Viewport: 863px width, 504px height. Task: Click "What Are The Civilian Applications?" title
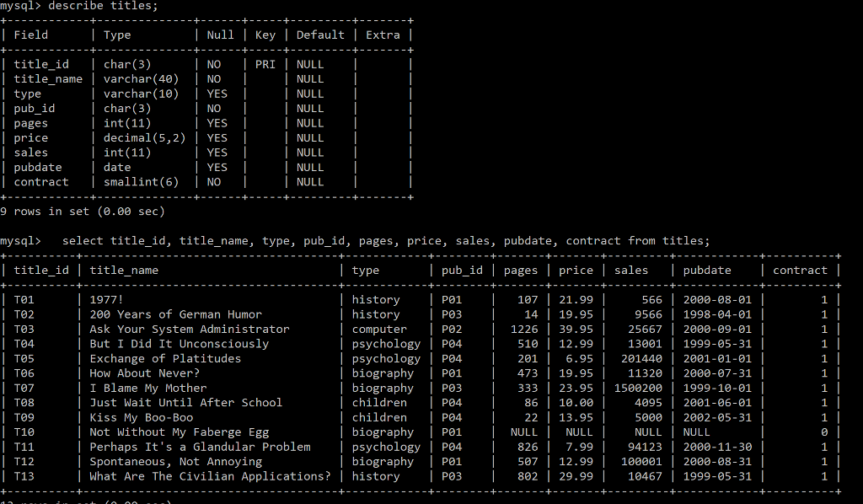(209, 476)
